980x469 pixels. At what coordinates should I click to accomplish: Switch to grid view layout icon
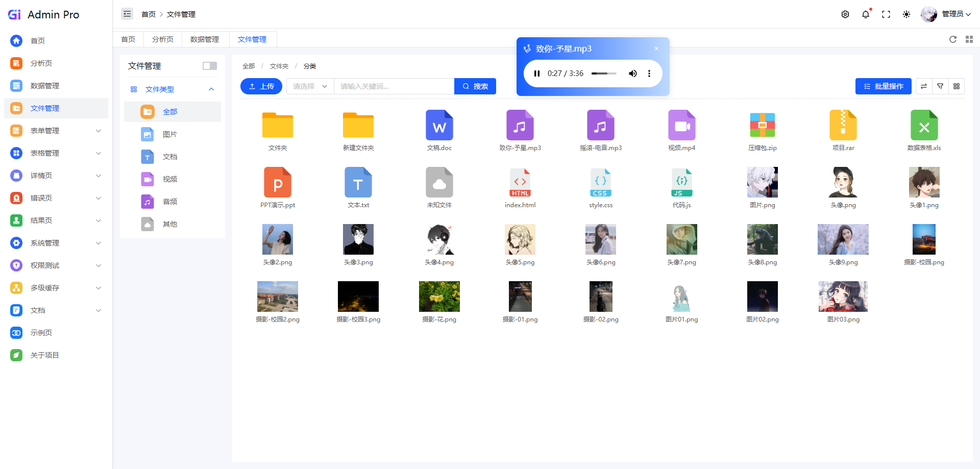[x=956, y=86]
